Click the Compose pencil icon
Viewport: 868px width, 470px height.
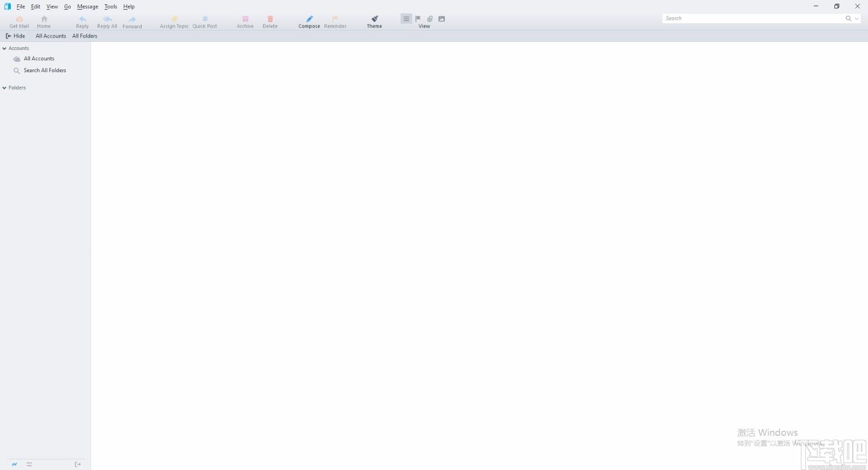[309, 19]
